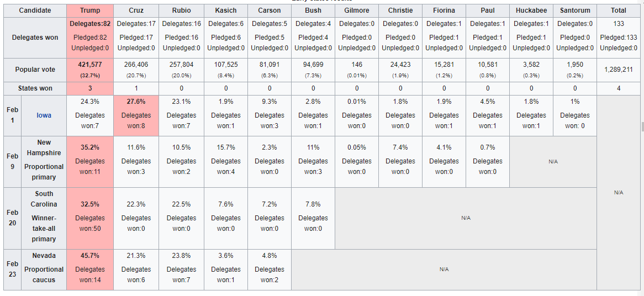The image size is (644, 296).
Task: Click the Delegates won row header
Action: [x=35, y=38]
